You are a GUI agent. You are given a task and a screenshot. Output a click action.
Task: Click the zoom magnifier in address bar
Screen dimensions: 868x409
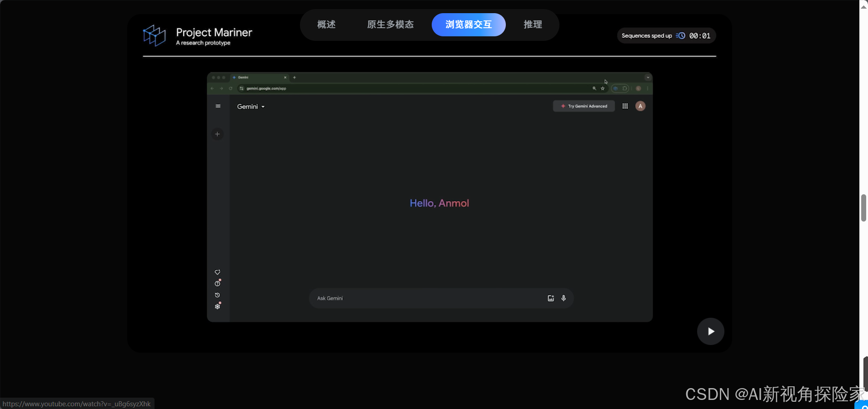(594, 89)
